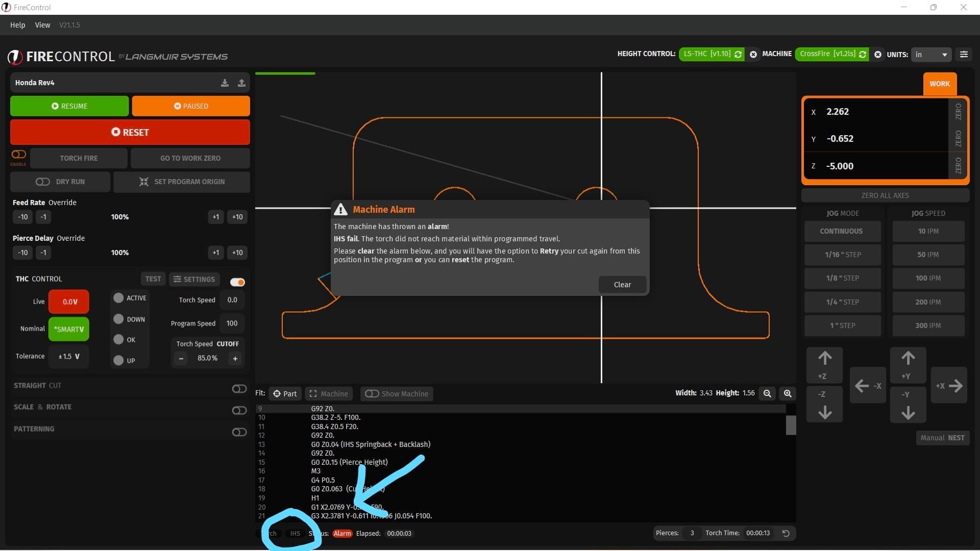Enable the SCALE & ROTATE toggle

point(239,410)
